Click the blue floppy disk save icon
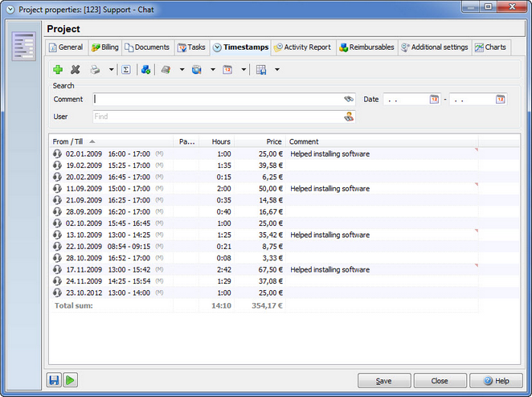 (54, 380)
